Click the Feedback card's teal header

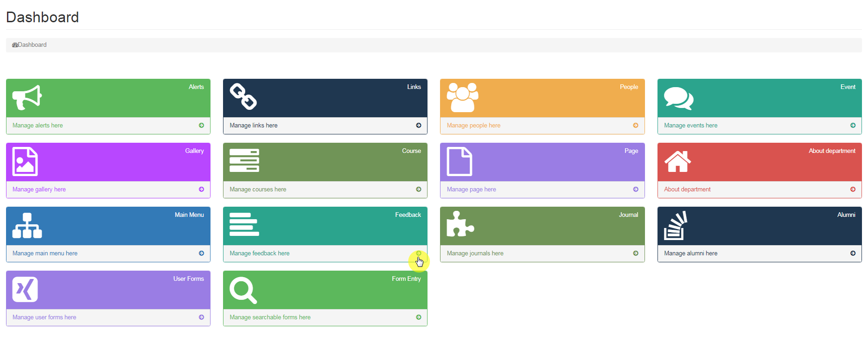[325, 226]
